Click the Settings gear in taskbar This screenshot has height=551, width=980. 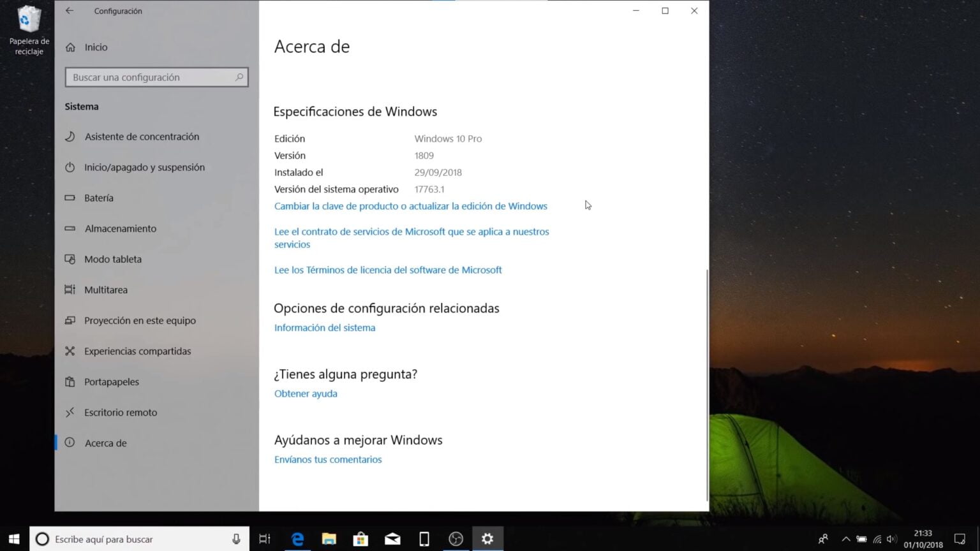pos(487,539)
